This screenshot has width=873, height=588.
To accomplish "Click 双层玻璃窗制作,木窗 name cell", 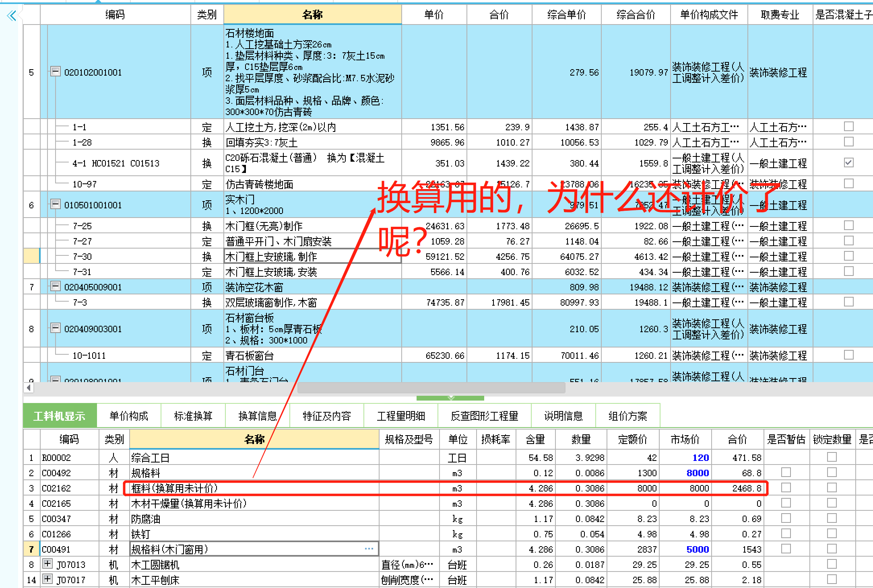I will (x=313, y=302).
